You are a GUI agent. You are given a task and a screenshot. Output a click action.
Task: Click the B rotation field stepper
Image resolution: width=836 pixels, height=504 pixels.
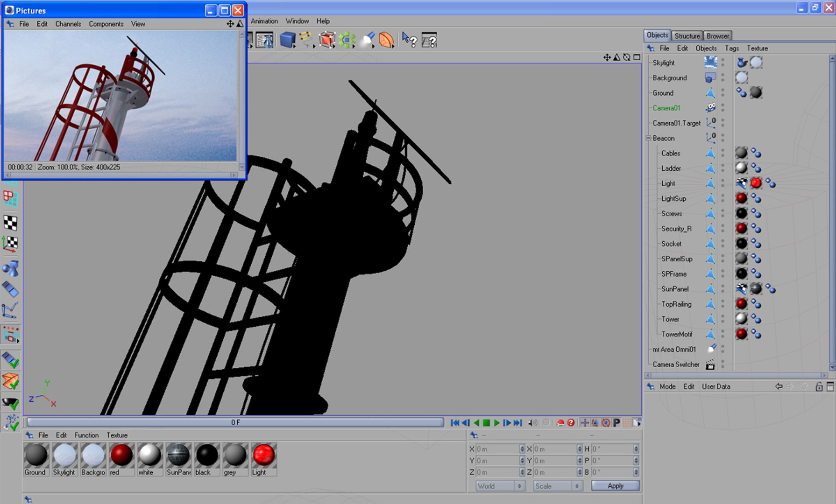[x=636, y=472]
